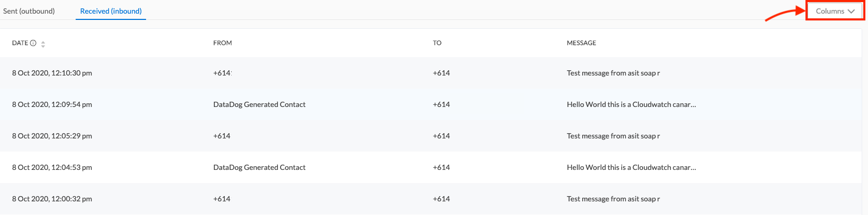Click the MESSAGE column header
This screenshot has width=868, height=215.
tap(582, 43)
